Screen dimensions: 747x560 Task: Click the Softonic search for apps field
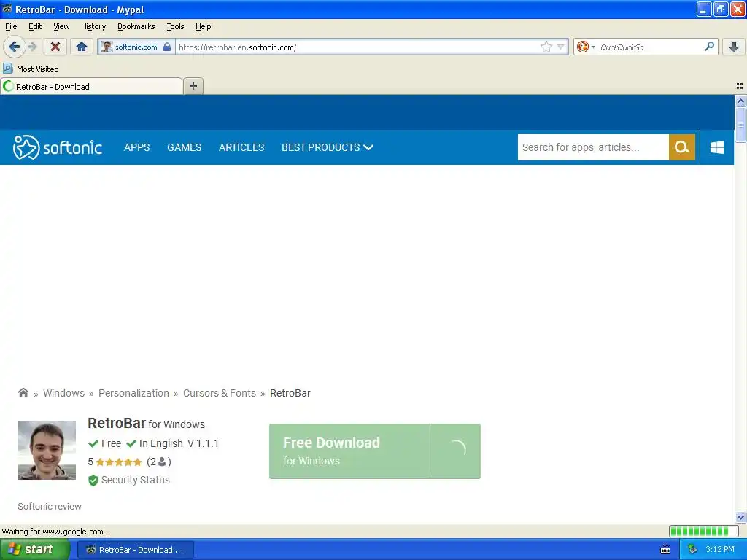click(x=593, y=147)
